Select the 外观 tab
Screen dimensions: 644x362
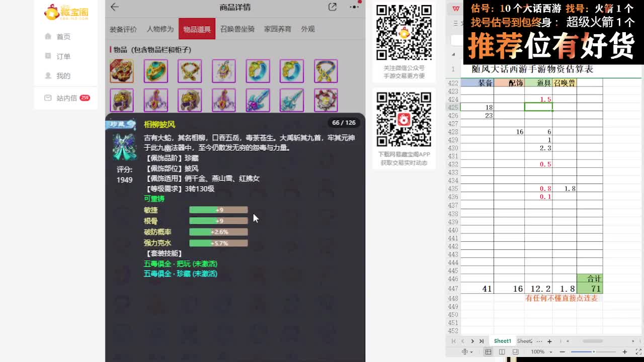pyautogui.click(x=308, y=29)
